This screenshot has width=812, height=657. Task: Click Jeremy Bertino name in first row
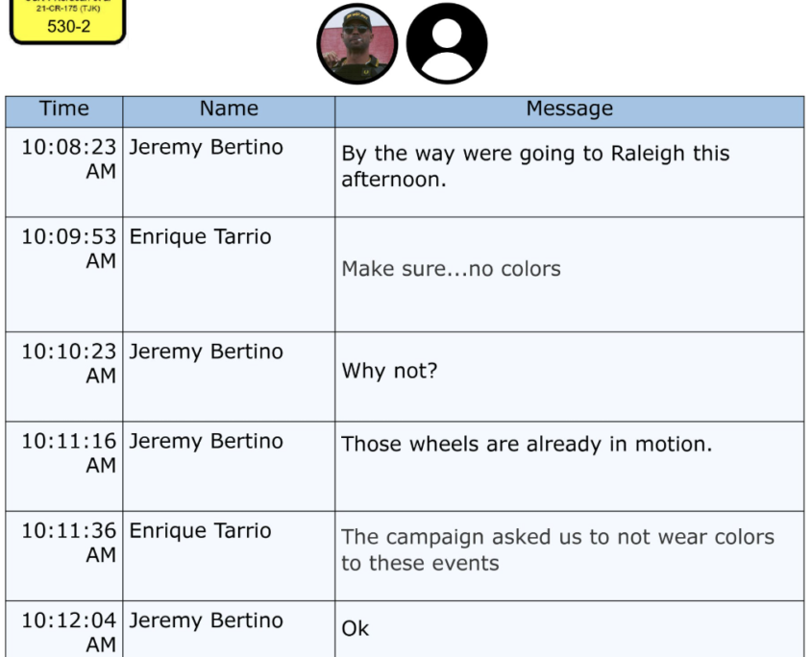pyautogui.click(x=206, y=147)
